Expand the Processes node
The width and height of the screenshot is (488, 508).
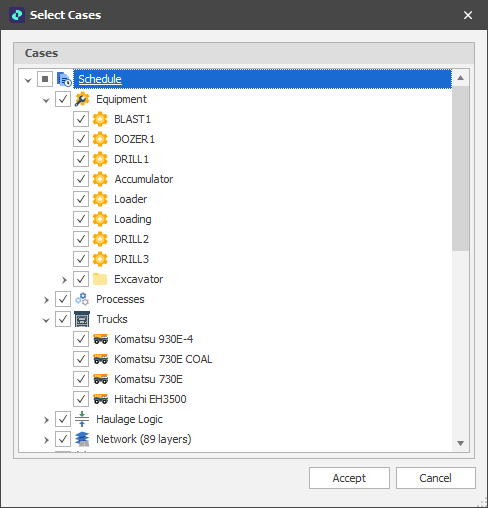[46, 300]
